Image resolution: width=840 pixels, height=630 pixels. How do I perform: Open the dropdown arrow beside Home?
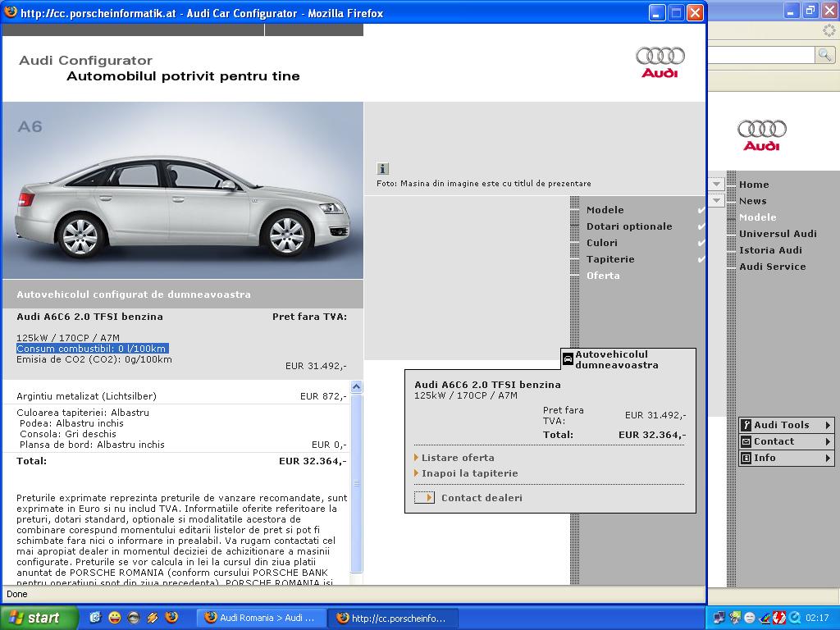(x=717, y=185)
